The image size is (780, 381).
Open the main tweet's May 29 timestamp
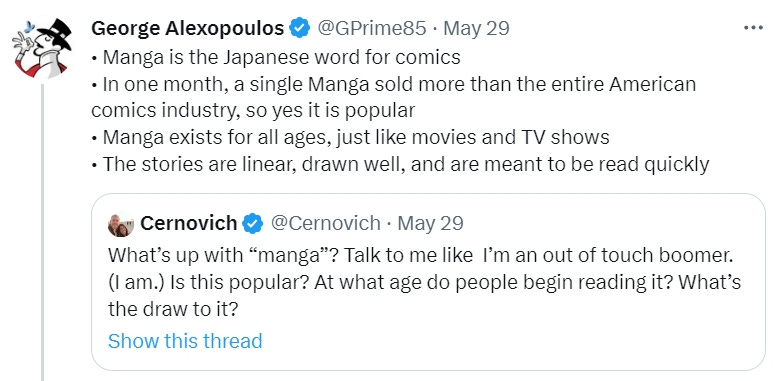476,28
